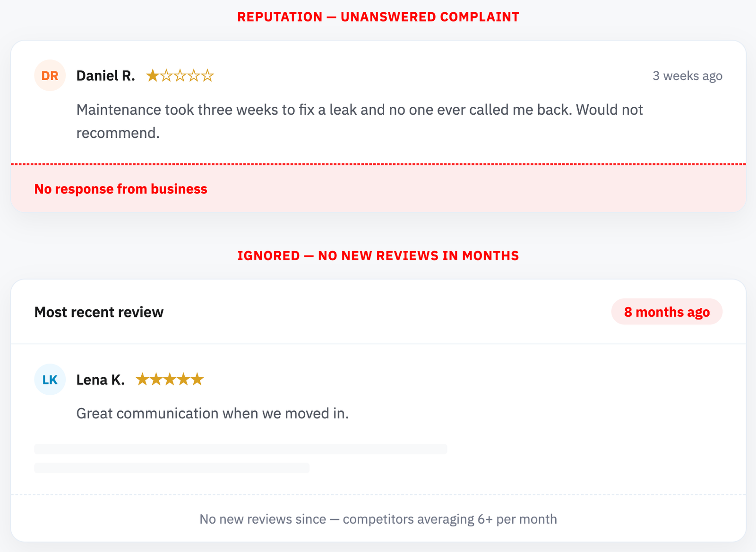756x552 pixels.
Task: Select the reviewer name Lena K.
Action: click(x=101, y=380)
